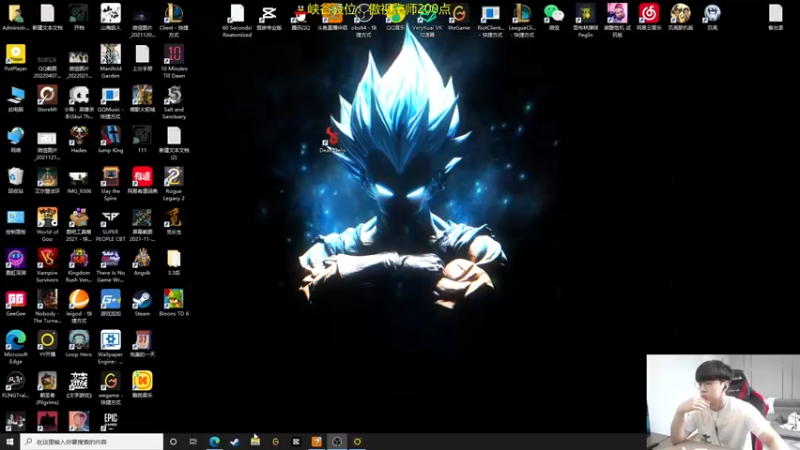Open the Kingdom Rush Vengeance shortcut
Image resolution: width=800 pixels, height=450 pixels.
(x=79, y=265)
